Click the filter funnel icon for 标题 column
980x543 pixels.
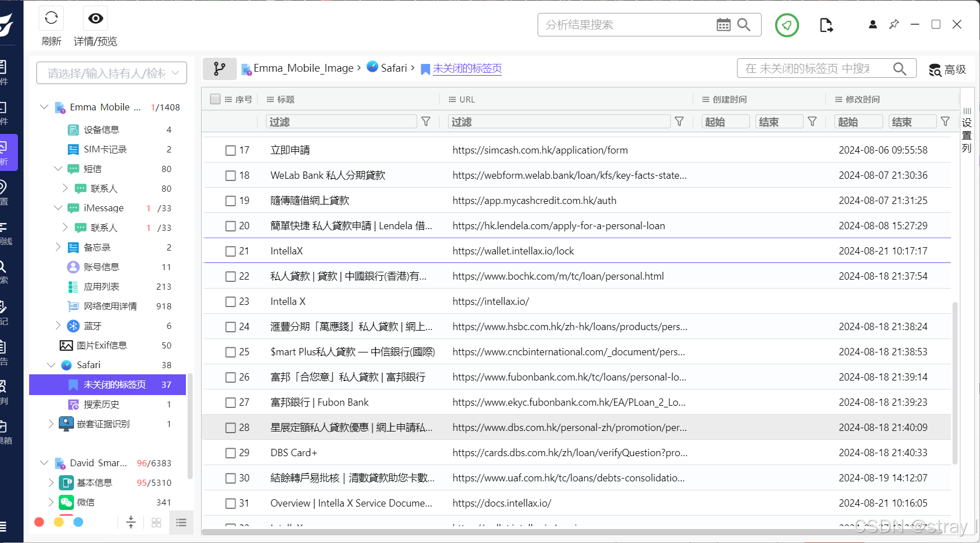point(426,122)
